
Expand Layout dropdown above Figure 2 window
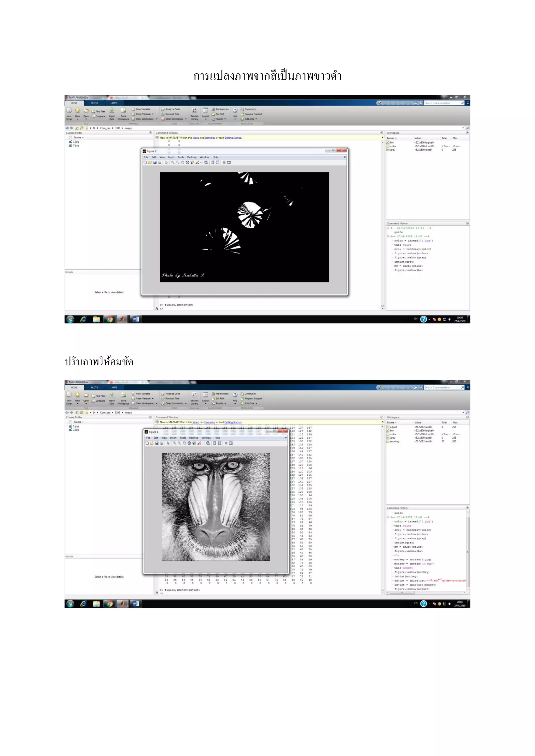pyautogui.click(x=206, y=119)
